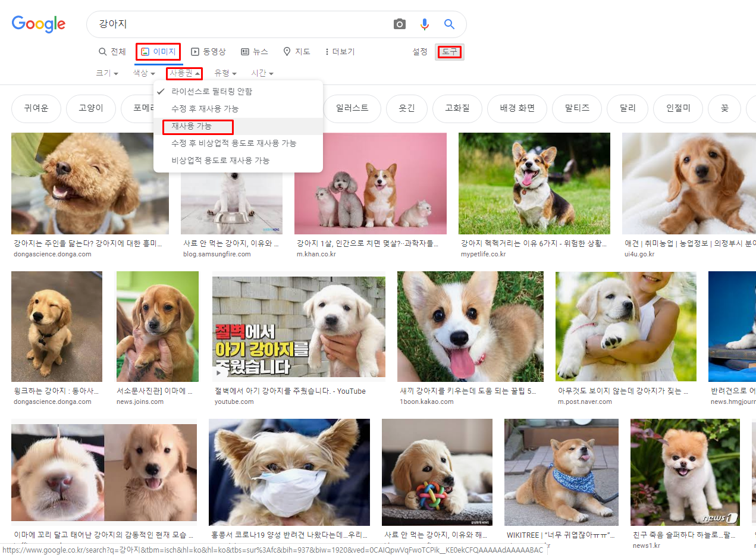The image size is (756, 555).
Task: Choose 수정 후 재사용 가능 option
Action: [x=238, y=109]
